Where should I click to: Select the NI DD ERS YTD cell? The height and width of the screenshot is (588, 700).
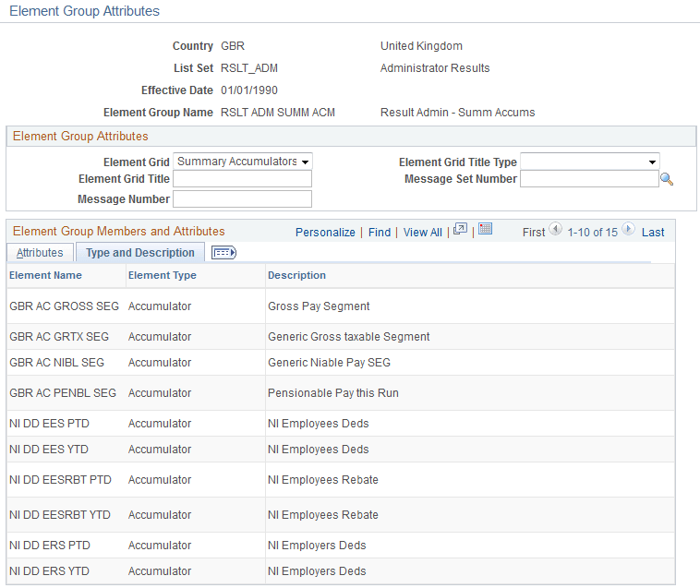coord(49,570)
